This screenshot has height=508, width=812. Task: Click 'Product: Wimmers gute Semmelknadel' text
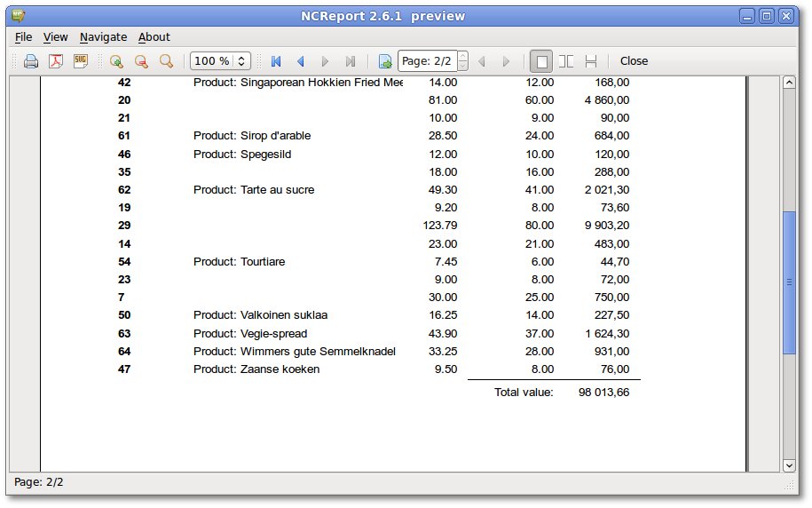point(294,352)
